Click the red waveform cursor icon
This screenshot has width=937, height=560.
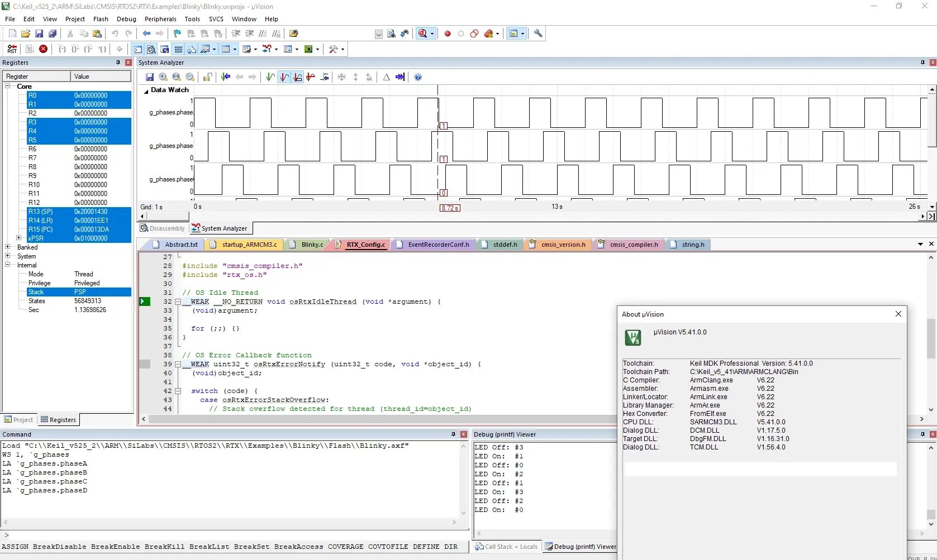284,77
